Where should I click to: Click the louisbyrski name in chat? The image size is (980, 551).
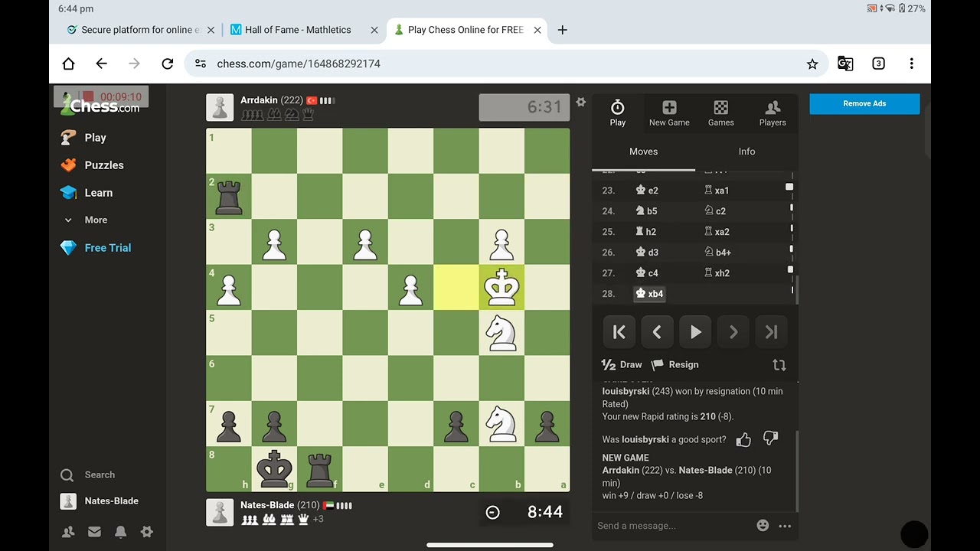pyautogui.click(x=626, y=391)
